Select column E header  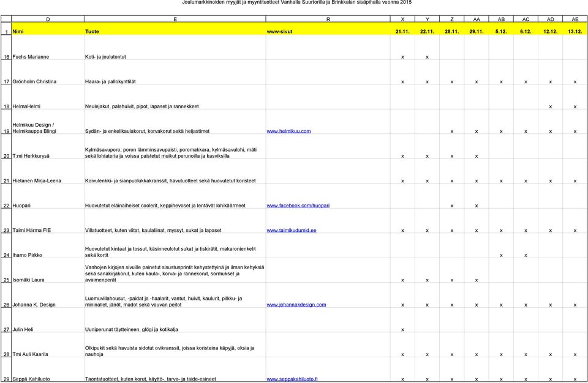pos(175,19)
